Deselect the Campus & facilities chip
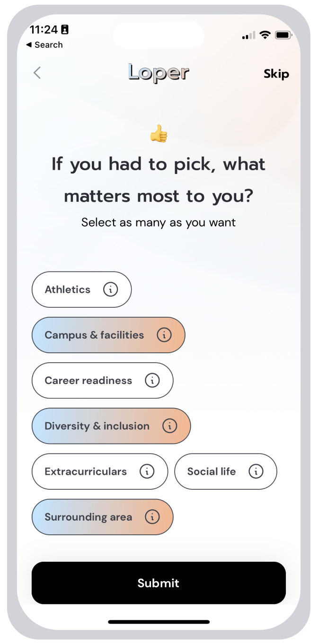The height and width of the screenshot is (644, 318). click(94, 335)
